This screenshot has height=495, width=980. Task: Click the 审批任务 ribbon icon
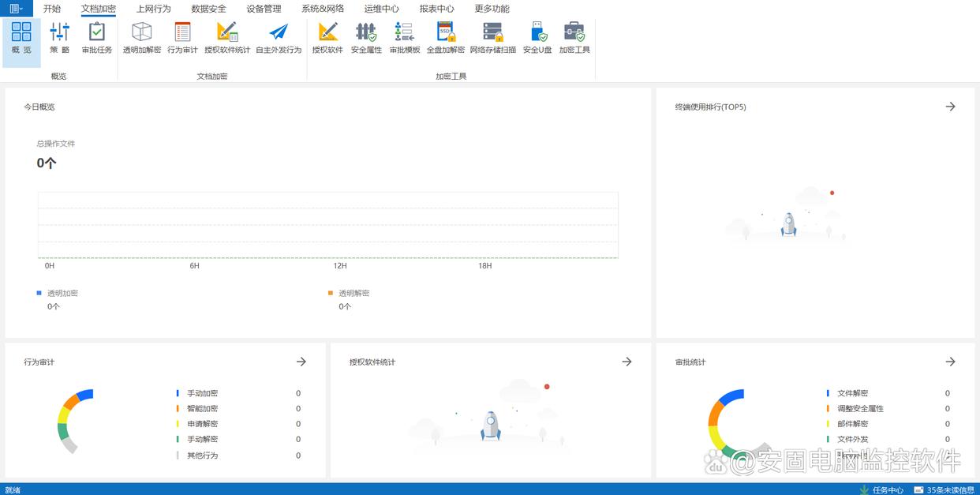97,37
